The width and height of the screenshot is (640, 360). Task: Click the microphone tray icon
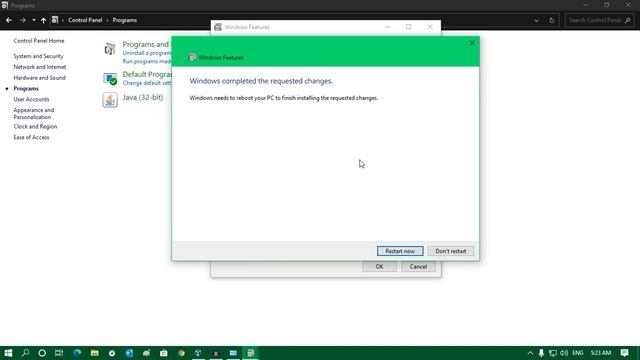point(541,353)
